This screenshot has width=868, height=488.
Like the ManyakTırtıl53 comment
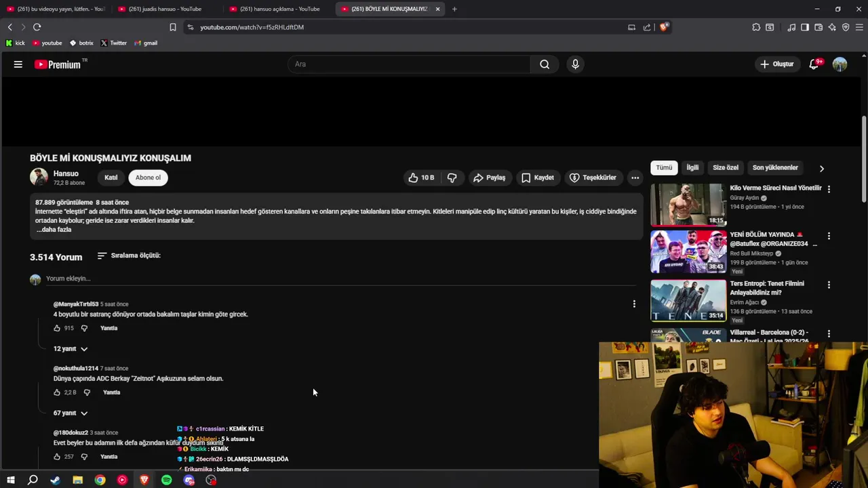57,328
